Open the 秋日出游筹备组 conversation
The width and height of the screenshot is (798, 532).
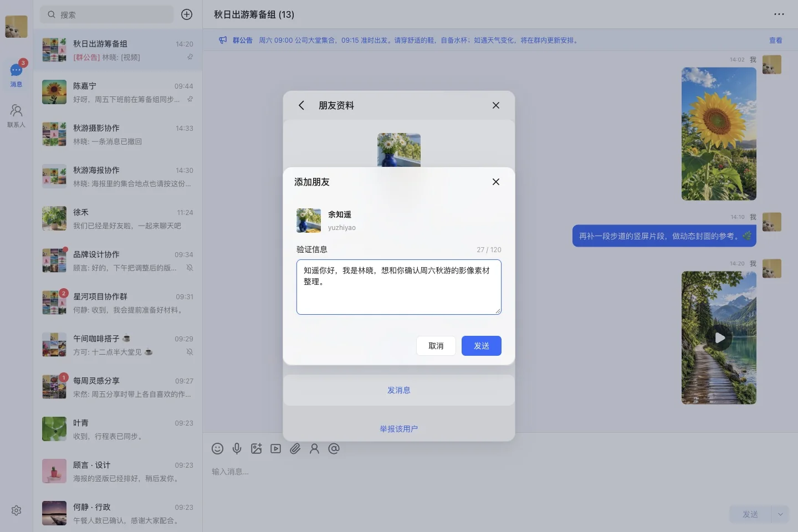pyautogui.click(x=117, y=50)
